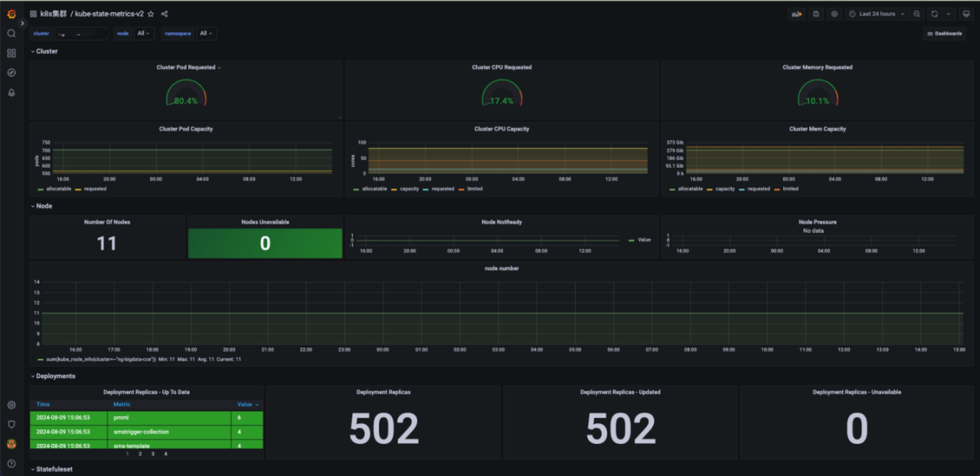The width and height of the screenshot is (980, 476).
Task: Toggle the limited series in CPU Capacity legend
Action: click(x=474, y=189)
